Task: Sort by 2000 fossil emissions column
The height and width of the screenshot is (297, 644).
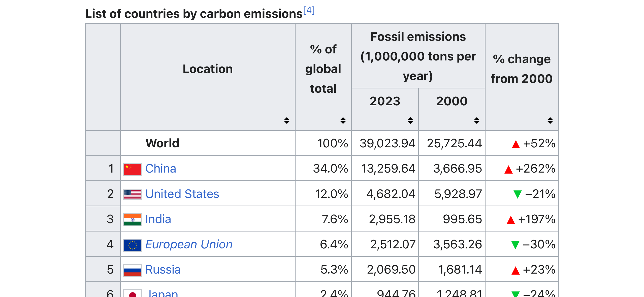Action: (x=476, y=120)
